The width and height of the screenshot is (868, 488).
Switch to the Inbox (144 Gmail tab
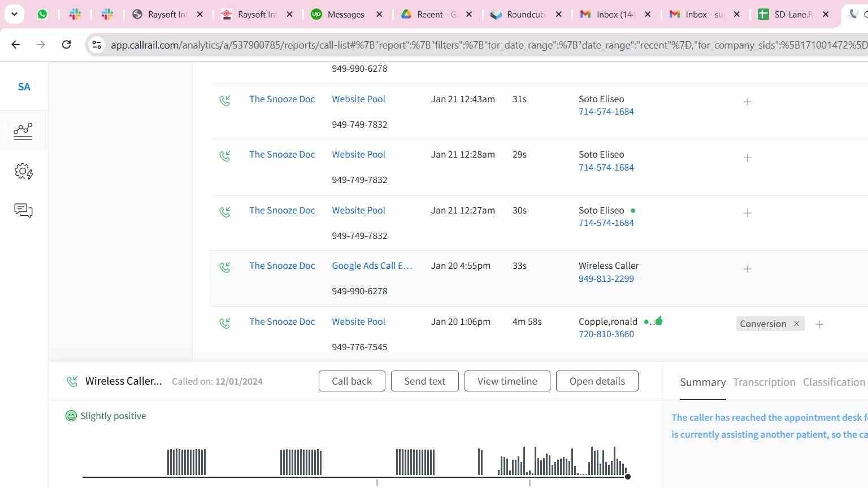coord(616,14)
